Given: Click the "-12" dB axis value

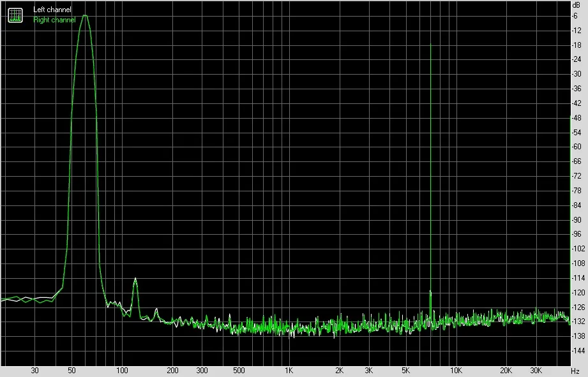Looking at the screenshot, I should 576,31.
